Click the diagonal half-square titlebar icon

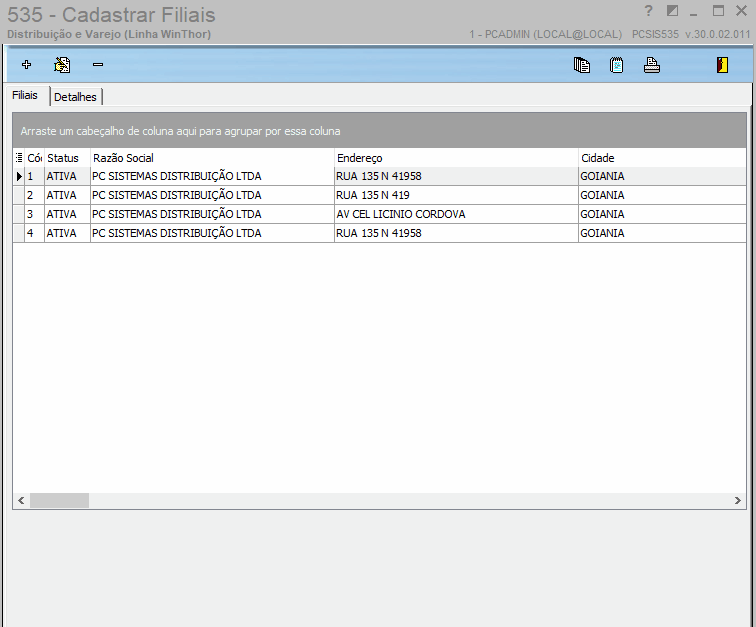pyautogui.click(x=672, y=11)
